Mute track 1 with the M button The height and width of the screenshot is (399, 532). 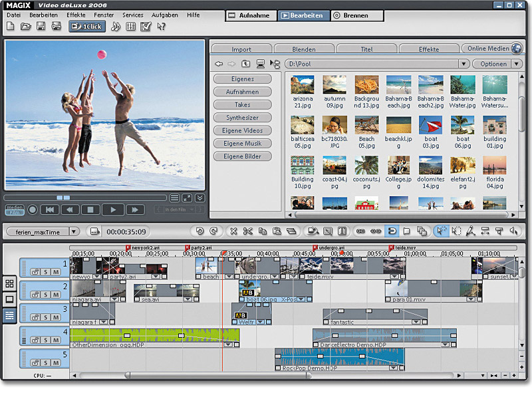tap(56, 272)
